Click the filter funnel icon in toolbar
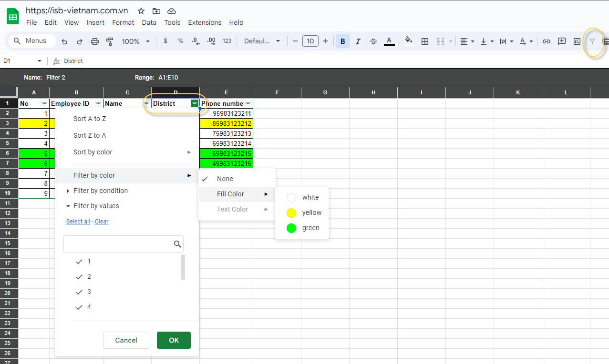 tap(592, 41)
